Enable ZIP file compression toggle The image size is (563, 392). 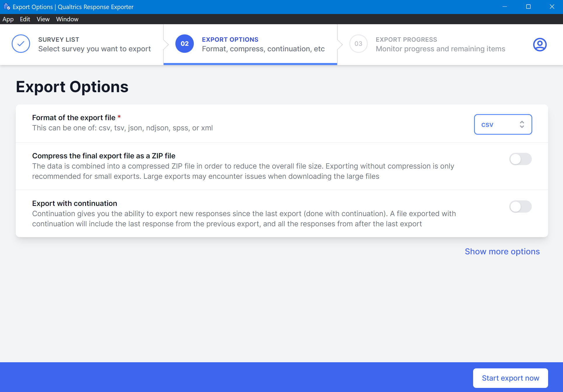tap(520, 159)
